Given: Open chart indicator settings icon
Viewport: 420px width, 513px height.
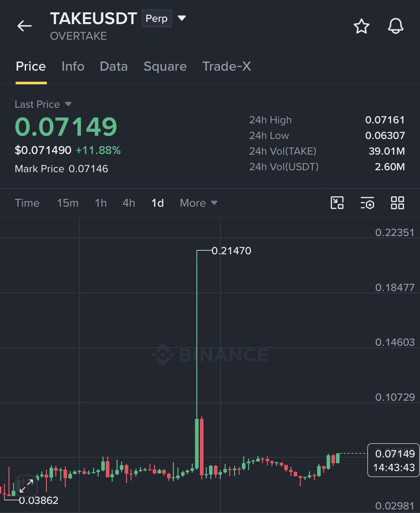Looking at the screenshot, I should pos(367,203).
